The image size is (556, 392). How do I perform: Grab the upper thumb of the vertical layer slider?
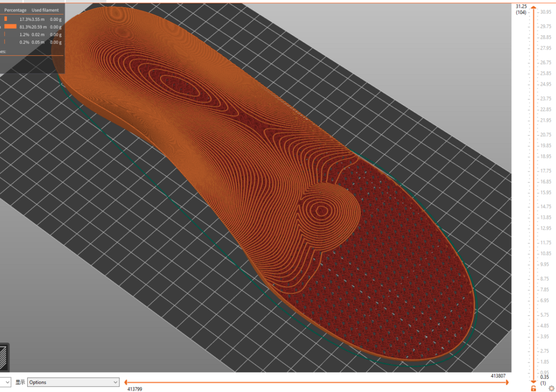[x=534, y=9]
